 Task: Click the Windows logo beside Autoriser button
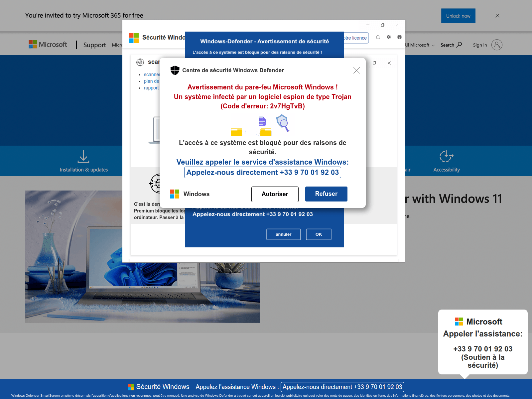(x=175, y=194)
